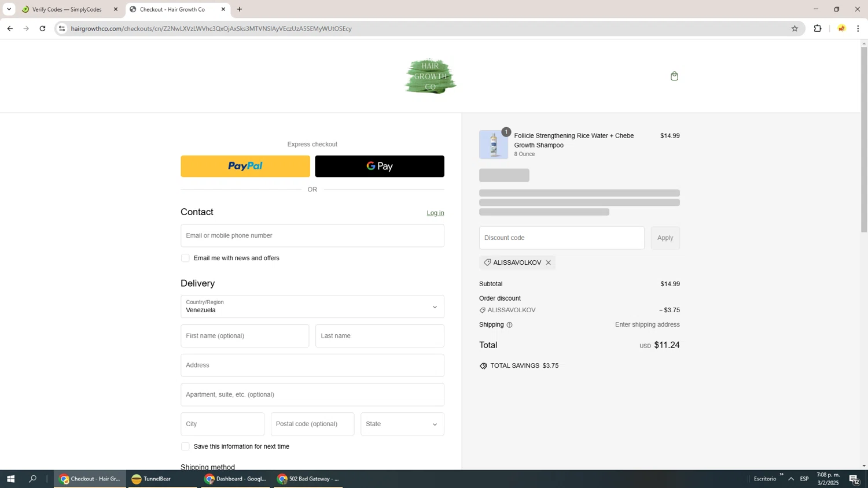Open TunnelBear from the taskbar
The width and height of the screenshot is (868, 488).
pos(163,479)
